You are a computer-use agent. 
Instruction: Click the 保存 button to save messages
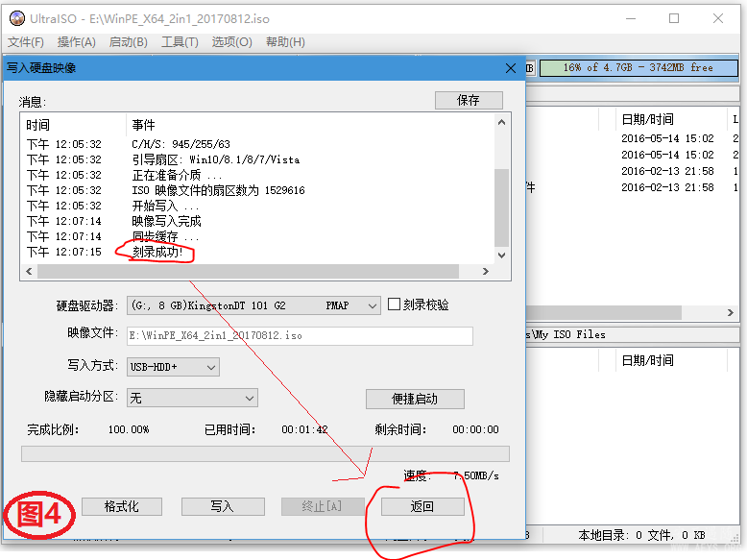tap(469, 100)
